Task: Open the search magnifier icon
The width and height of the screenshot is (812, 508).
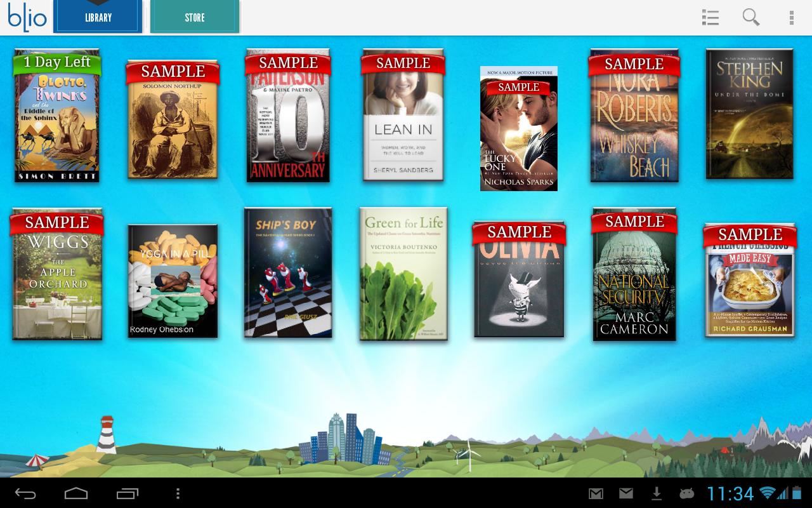Action: click(751, 18)
